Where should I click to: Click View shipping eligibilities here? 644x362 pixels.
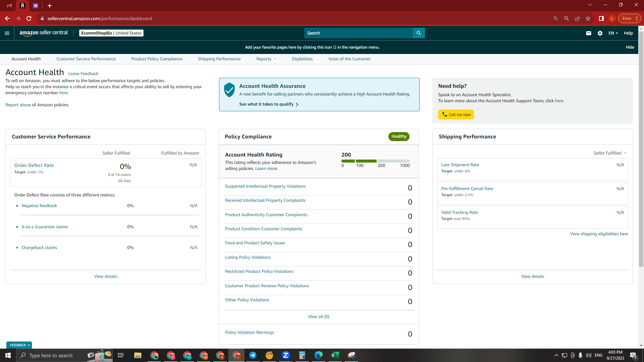click(599, 234)
